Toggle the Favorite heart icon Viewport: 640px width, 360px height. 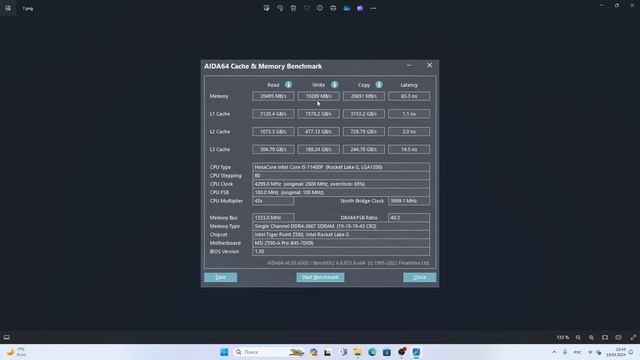[307, 8]
